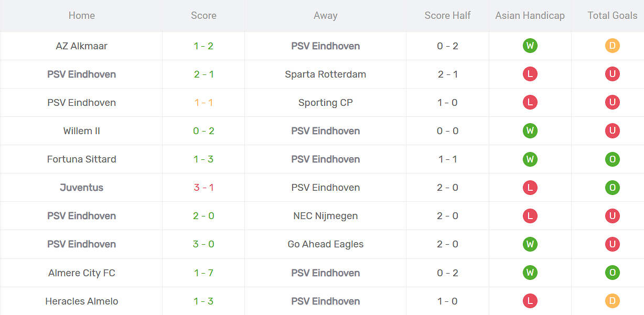Open the NEC Nijmegen team link

325,215
